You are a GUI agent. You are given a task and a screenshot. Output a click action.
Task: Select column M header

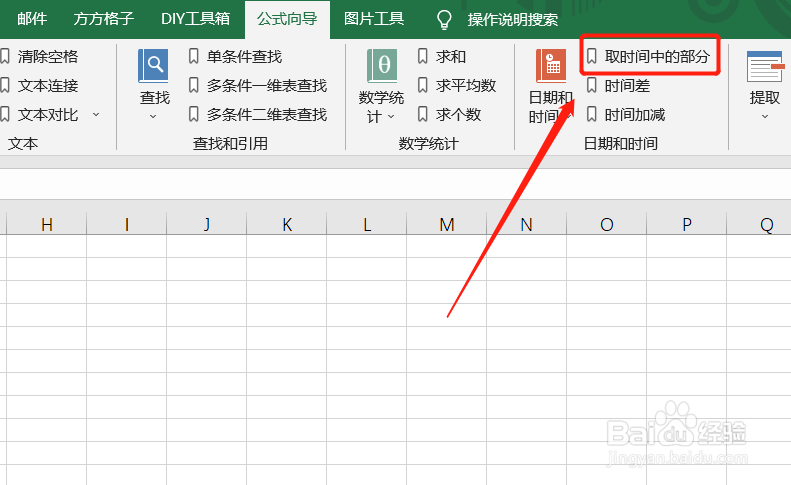pos(446,224)
